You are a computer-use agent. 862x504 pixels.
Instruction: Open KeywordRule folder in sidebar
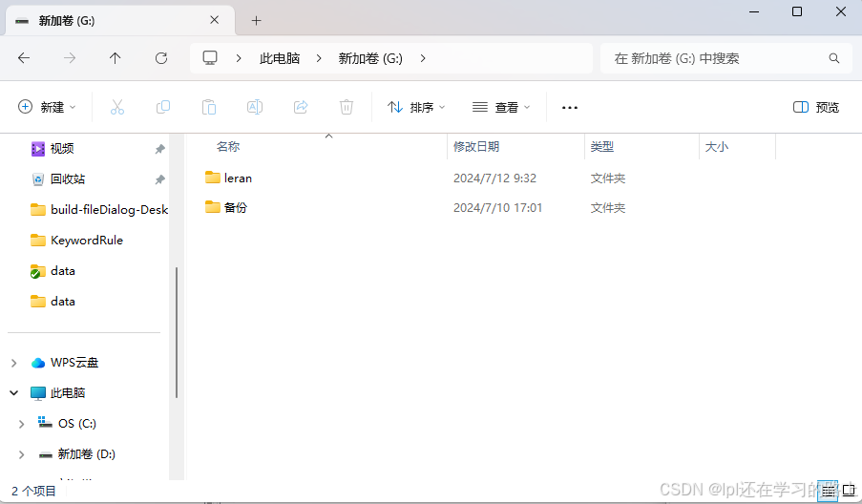coord(76,241)
